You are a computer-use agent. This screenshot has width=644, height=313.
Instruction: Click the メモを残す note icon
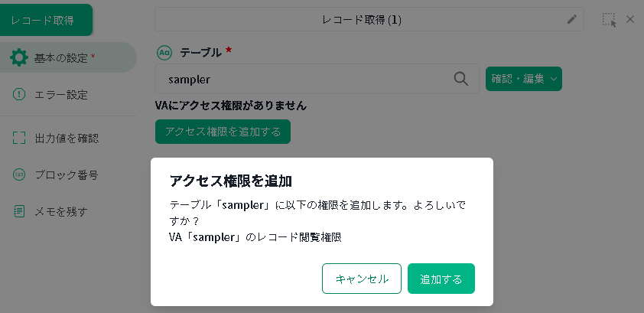(19, 211)
